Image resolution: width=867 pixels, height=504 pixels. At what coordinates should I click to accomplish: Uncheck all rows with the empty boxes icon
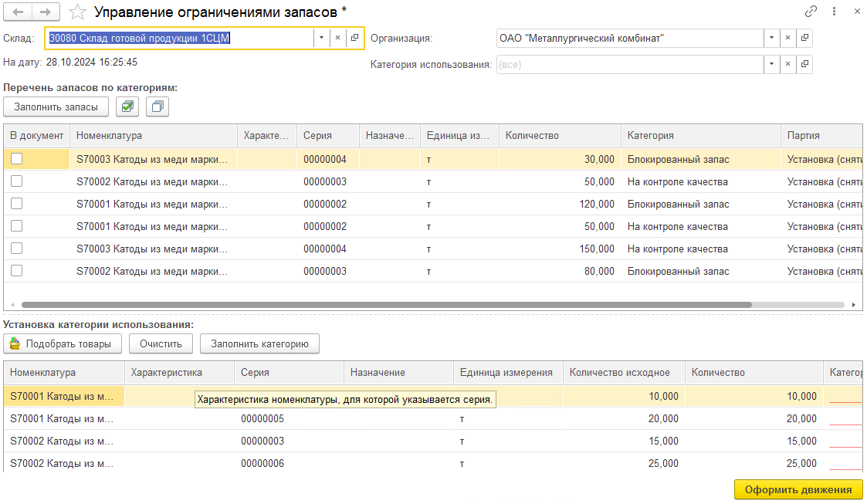click(x=157, y=107)
